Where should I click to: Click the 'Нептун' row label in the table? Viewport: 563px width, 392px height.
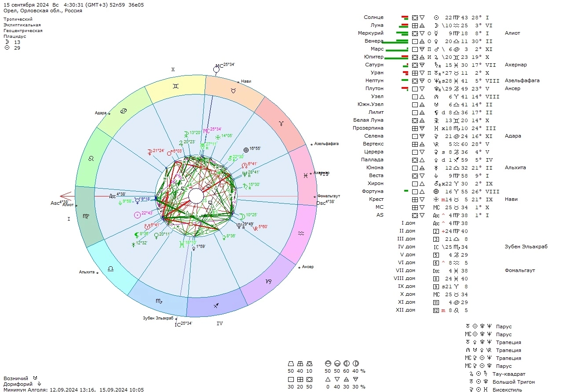pyautogui.click(x=374, y=81)
